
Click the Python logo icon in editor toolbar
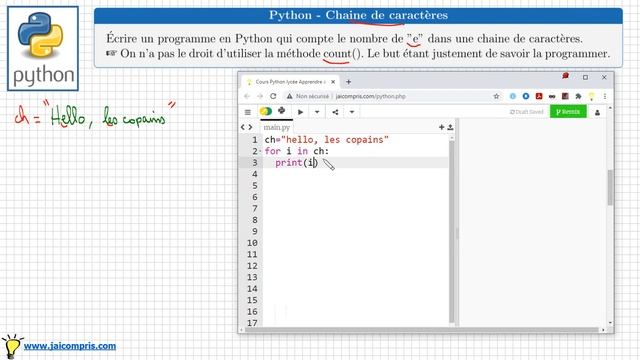coord(282,111)
